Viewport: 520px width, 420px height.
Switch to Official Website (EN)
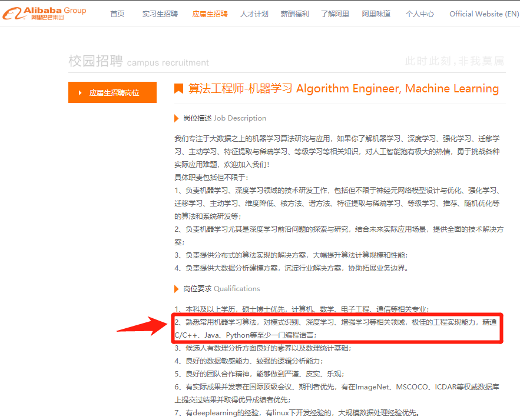pyautogui.click(x=484, y=14)
